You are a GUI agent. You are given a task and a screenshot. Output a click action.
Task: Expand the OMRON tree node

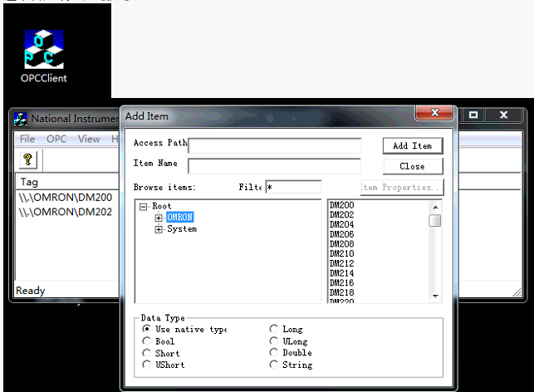tap(159, 218)
